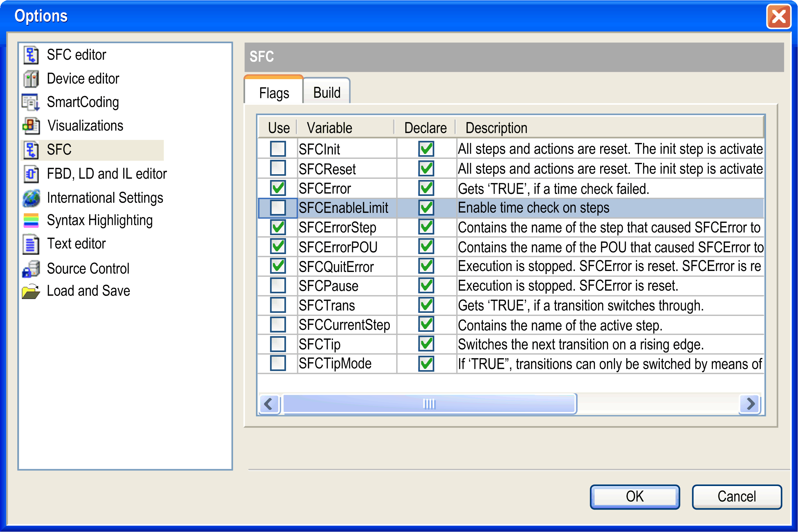Uncheck the Use checkbox for SFCError
798x532 pixels.
pos(278,188)
